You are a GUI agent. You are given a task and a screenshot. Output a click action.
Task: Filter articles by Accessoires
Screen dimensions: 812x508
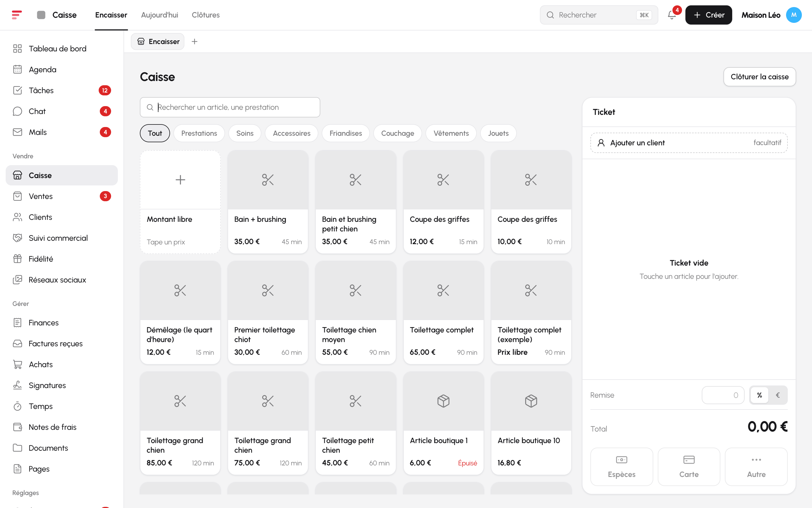tap(291, 133)
